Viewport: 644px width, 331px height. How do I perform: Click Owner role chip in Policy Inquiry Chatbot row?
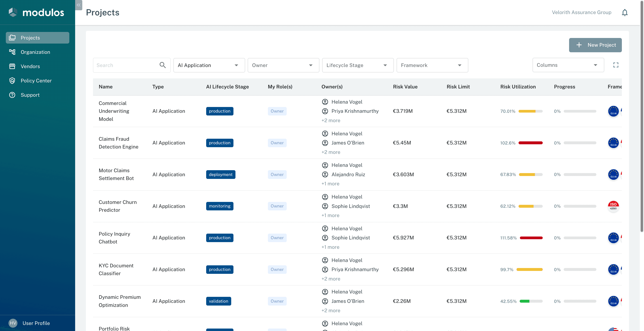tap(277, 238)
